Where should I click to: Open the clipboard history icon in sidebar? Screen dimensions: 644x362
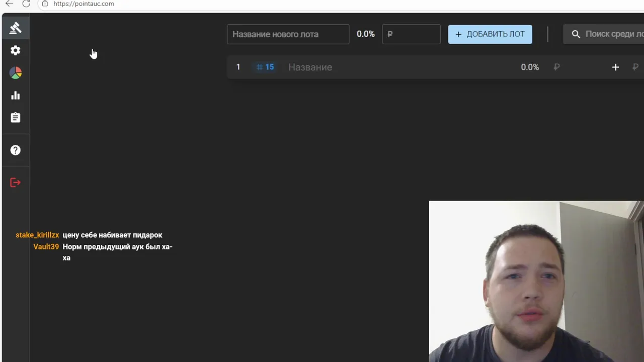coord(16,118)
